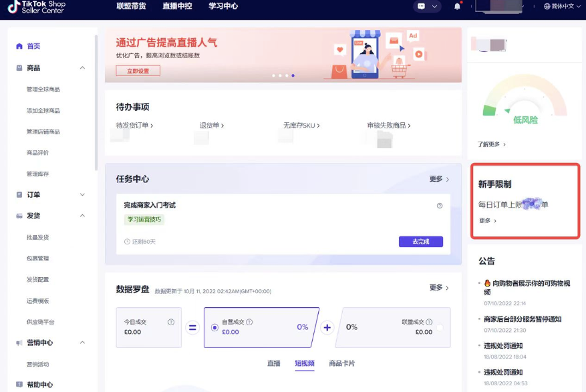Open 学习中心 from the top menu

(224, 7)
